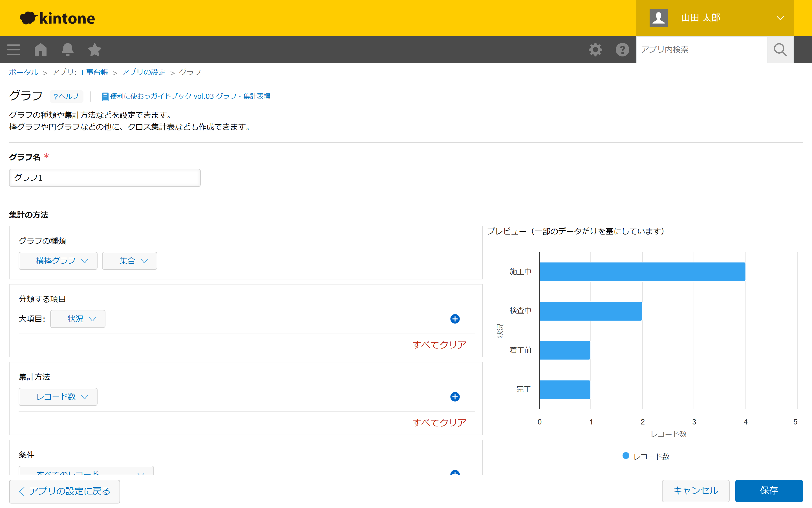Screen dimensions: 812x508
Task: Click the 完工 axis label
Action: 524,389
